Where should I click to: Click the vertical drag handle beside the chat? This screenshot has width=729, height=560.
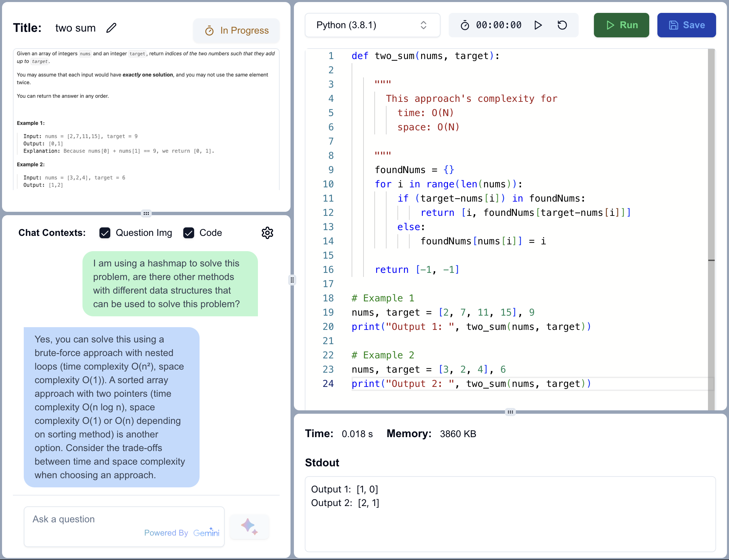click(x=292, y=280)
